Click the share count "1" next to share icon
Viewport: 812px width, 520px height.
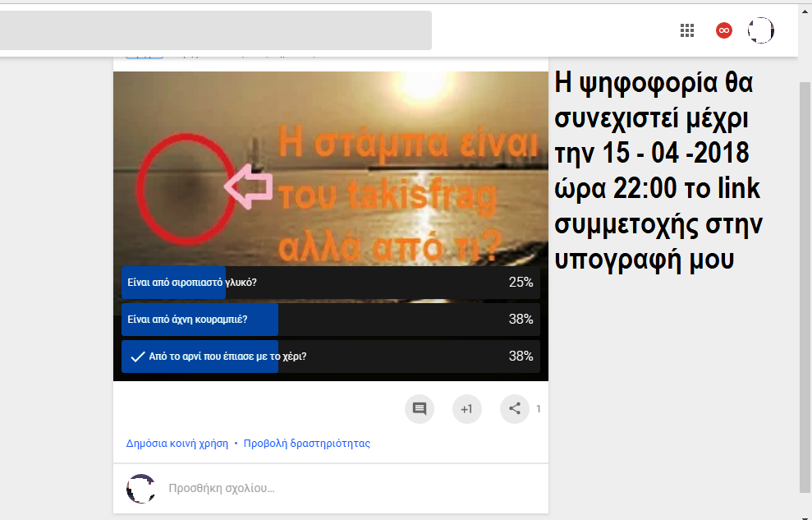[539, 409]
